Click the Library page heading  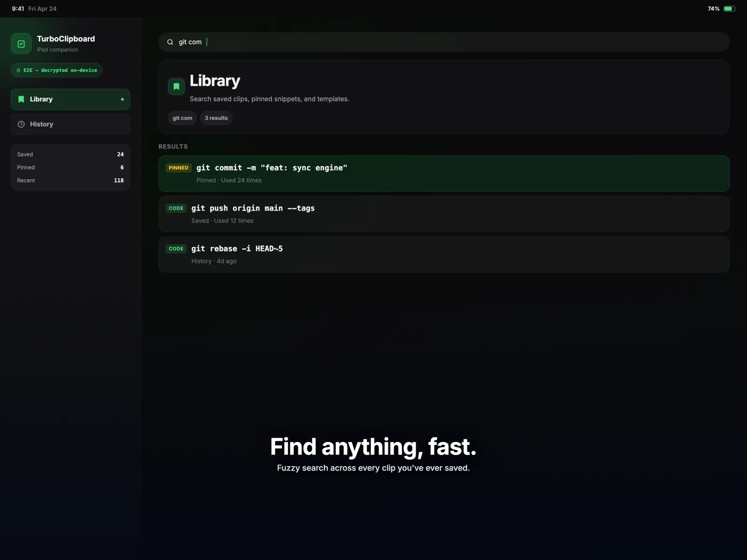pyautogui.click(x=215, y=81)
